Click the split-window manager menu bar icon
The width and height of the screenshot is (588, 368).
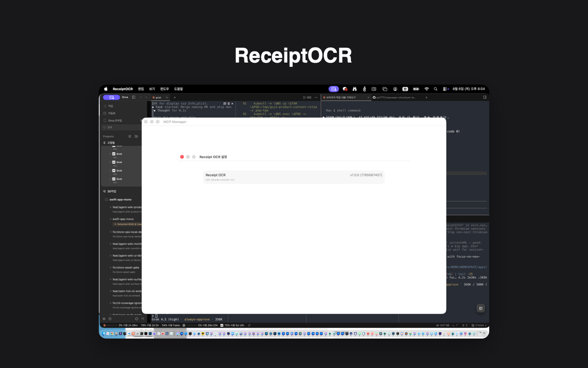(x=374, y=89)
